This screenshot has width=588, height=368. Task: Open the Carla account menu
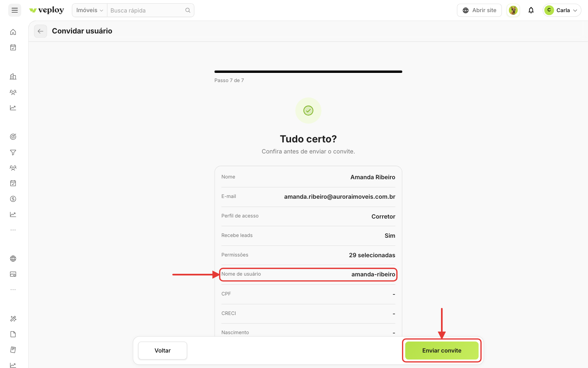click(562, 10)
